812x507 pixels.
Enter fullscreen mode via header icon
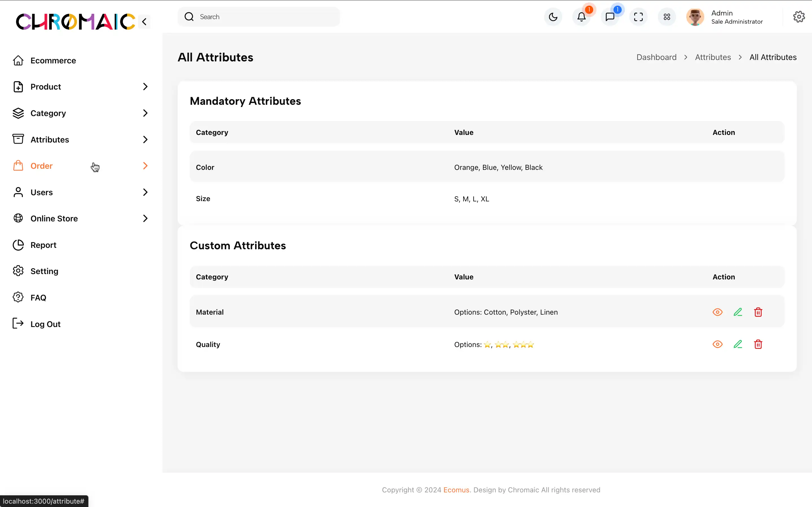(x=638, y=17)
